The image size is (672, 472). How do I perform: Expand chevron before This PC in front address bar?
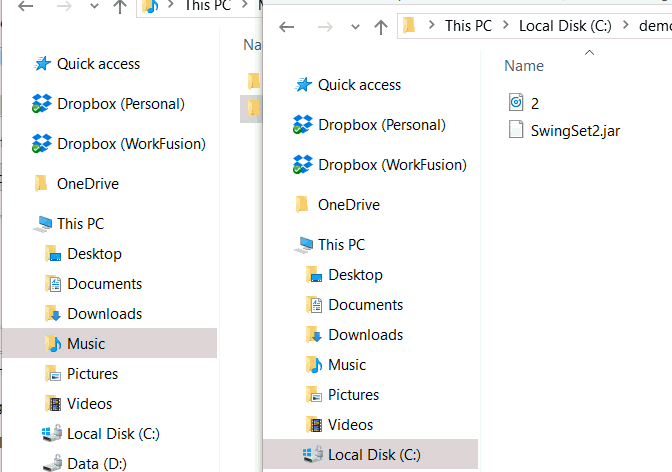click(x=432, y=25)
